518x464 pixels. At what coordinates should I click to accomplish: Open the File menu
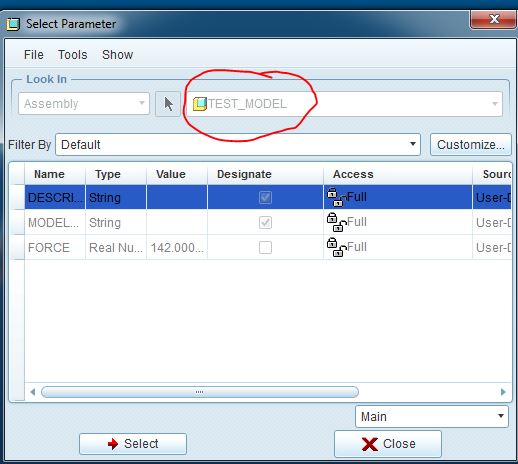pos(34,55)
